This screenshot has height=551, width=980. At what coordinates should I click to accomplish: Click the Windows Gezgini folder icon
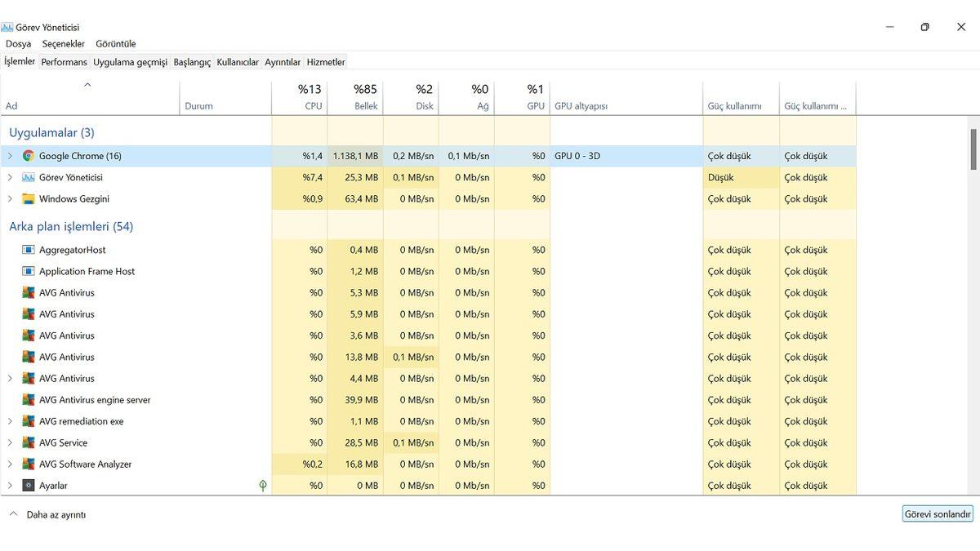point(28,198)
